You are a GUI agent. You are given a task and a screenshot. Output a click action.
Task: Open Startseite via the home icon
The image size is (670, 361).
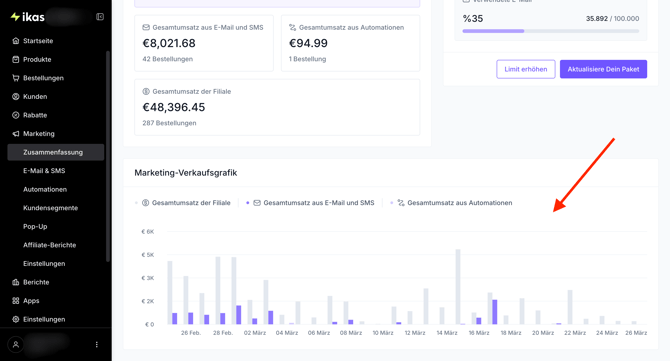point(16,41)
